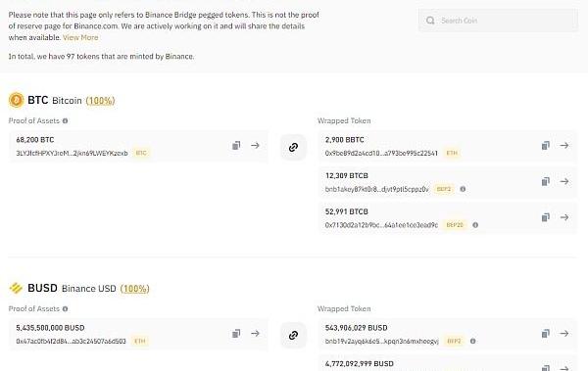
Task: Copy the 2,900 BBTC wrapped token address
Action: tap(545, 146)
